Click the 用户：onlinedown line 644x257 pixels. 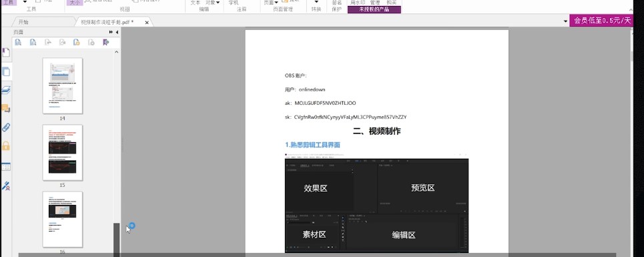[x=305, y=89]
